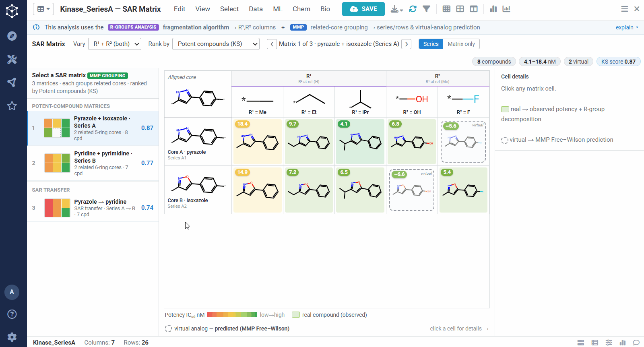The width and height of the screenshot is (644, 347).
Task: Select the Series view toggle
Action: pos(431,44)
